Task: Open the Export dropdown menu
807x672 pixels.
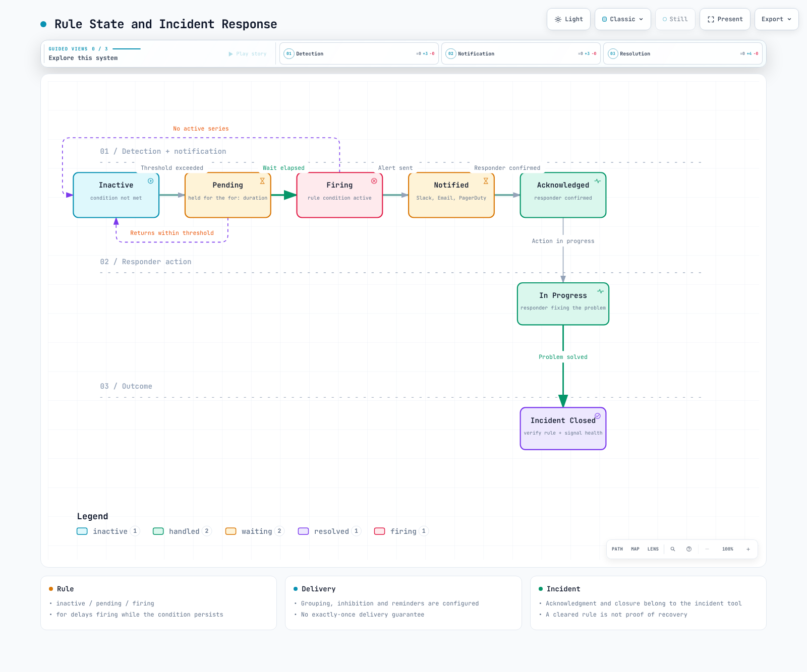Action: (x=776, y=19)
